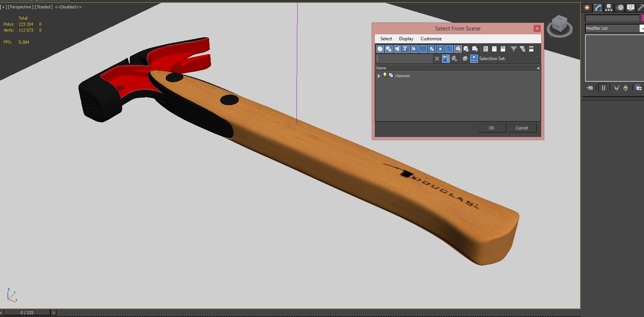Switch to Hierarchy command panel tab

tap(608, 8)
